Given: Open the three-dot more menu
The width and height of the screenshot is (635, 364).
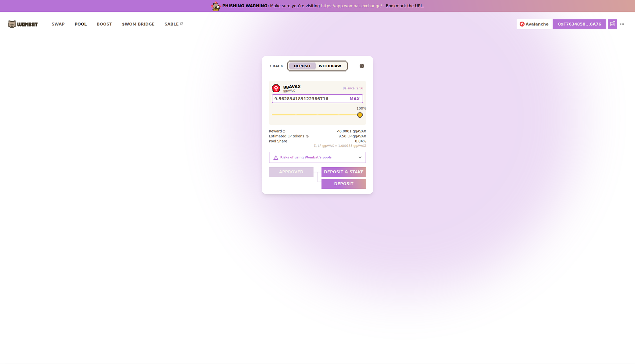Looking at the screenshot, I should [x=622, y=24].
